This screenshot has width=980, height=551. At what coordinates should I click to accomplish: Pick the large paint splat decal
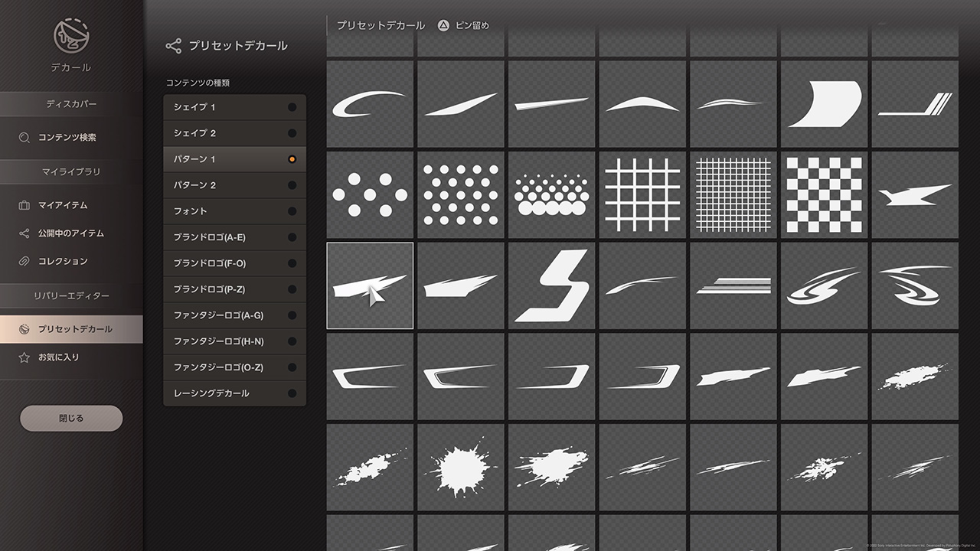click(x=461, y=467)
